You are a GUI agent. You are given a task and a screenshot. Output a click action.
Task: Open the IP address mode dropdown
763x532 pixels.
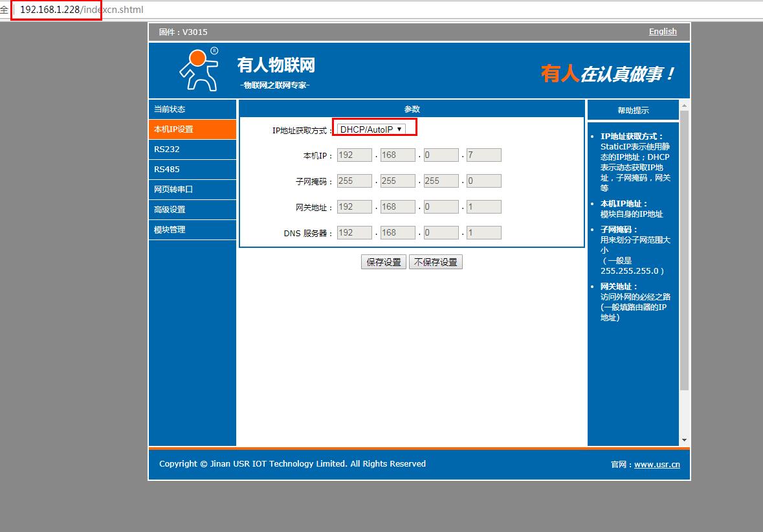coord(371,129)
